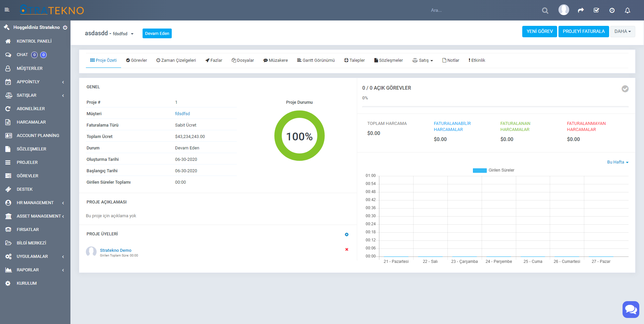Click the Harcamalar document icon
Screen dimensions: 644x324
pyautogui.click(x=8, y=122)
